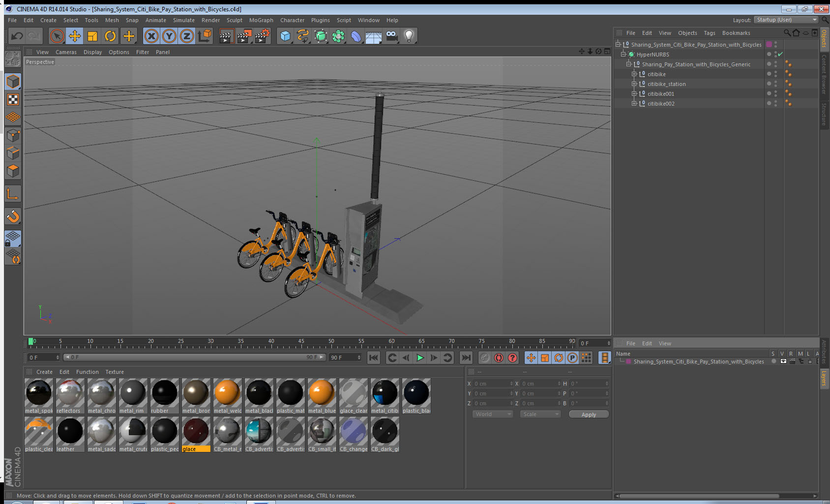The height and width of the screenshot is (504, 830).
Task: Activate the Scale tool in top toolbar
Action: pyautogui.click(x=92, y=36)
